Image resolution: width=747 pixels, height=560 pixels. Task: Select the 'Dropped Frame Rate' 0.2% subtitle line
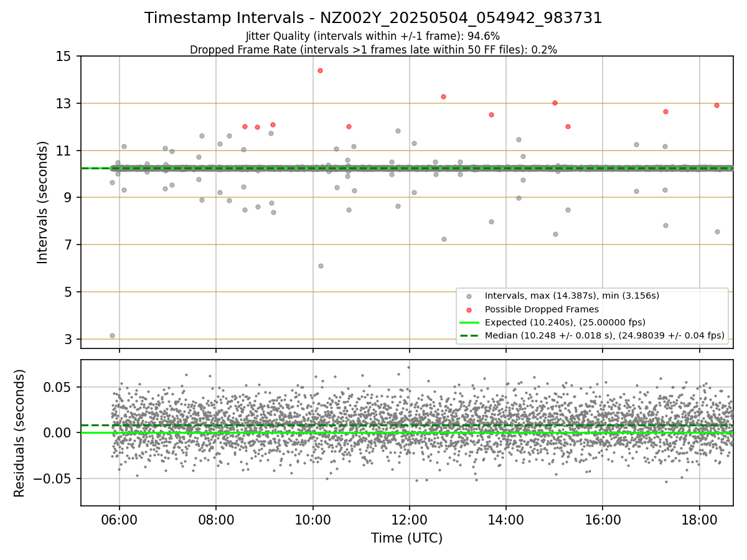tap(373, 50)
